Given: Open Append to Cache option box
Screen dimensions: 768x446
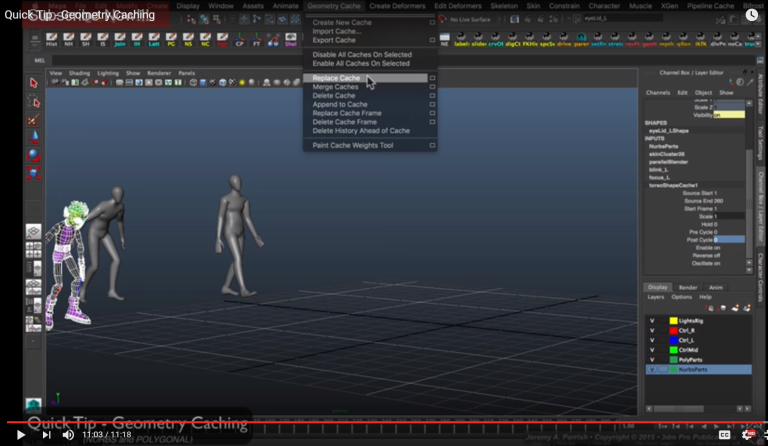Looking at the screenshot, I should (432, 104).
